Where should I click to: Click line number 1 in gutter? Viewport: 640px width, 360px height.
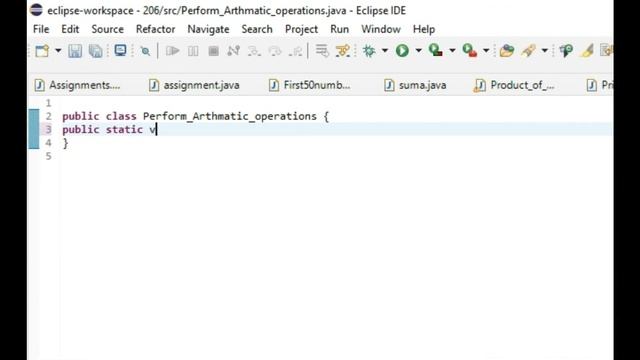[49, 103]
